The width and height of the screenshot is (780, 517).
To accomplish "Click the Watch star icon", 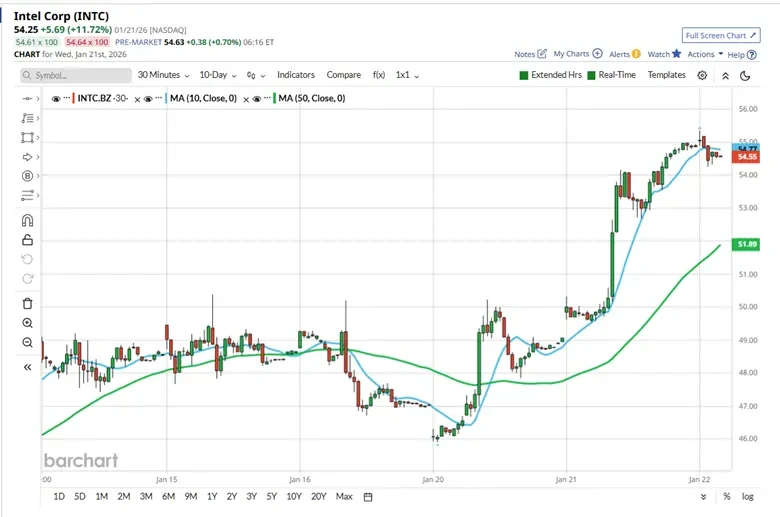I will coord(676,53).
